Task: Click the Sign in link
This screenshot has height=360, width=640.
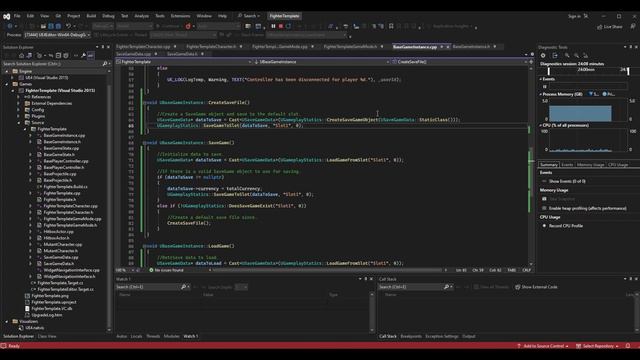Action: (x=574, y=16)
